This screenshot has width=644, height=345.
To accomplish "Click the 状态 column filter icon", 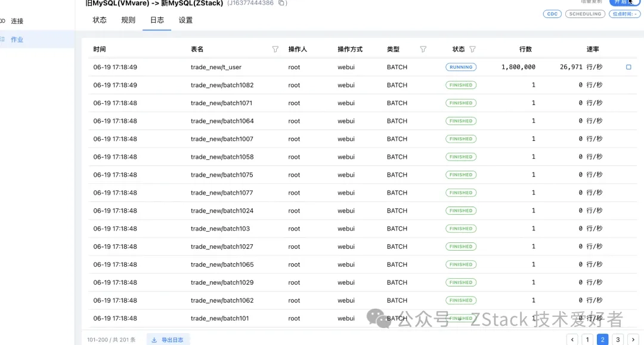I will coord(472,50).
